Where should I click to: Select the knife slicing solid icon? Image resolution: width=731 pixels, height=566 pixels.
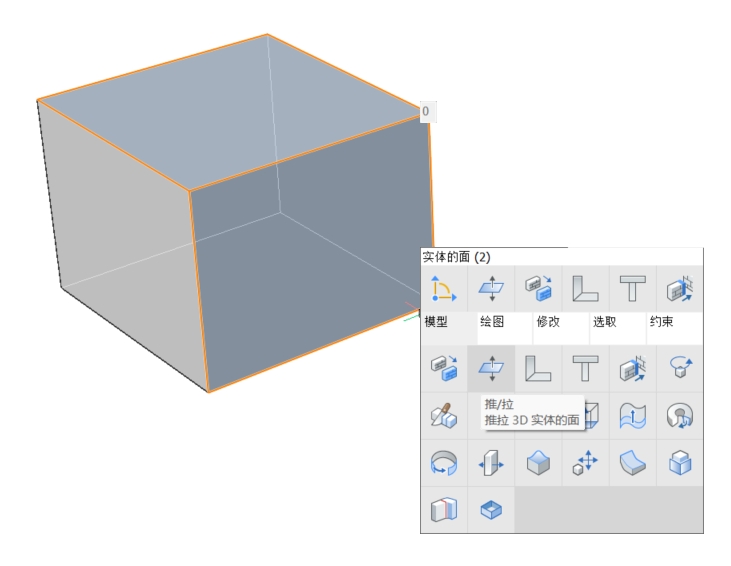click(x=444, y=415)
